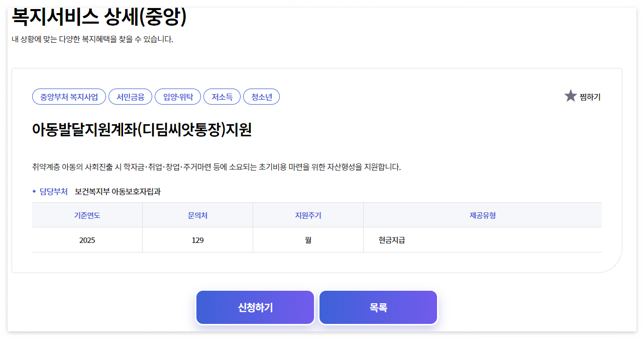Click the 기준연도 column header

pyautogui.click(x=87, y=214)
